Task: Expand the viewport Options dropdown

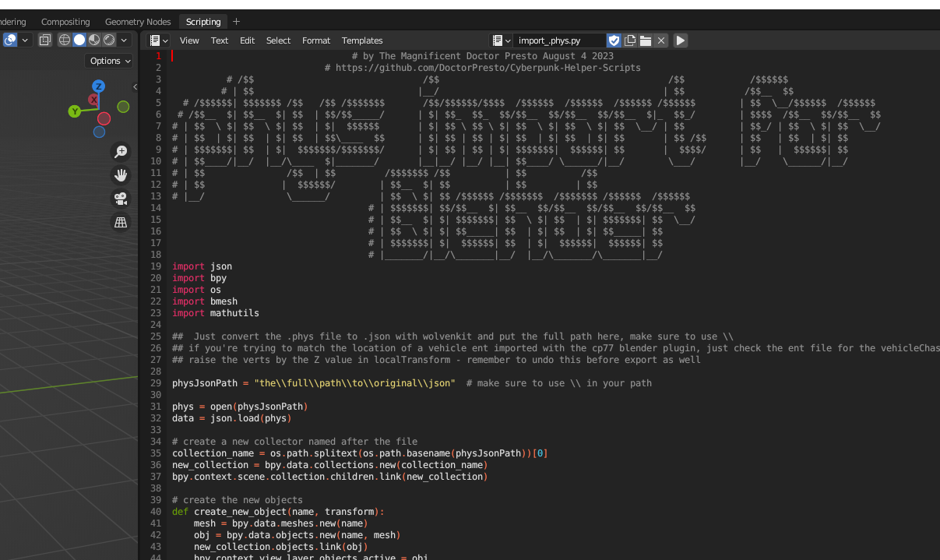Action: coord(109,61)
